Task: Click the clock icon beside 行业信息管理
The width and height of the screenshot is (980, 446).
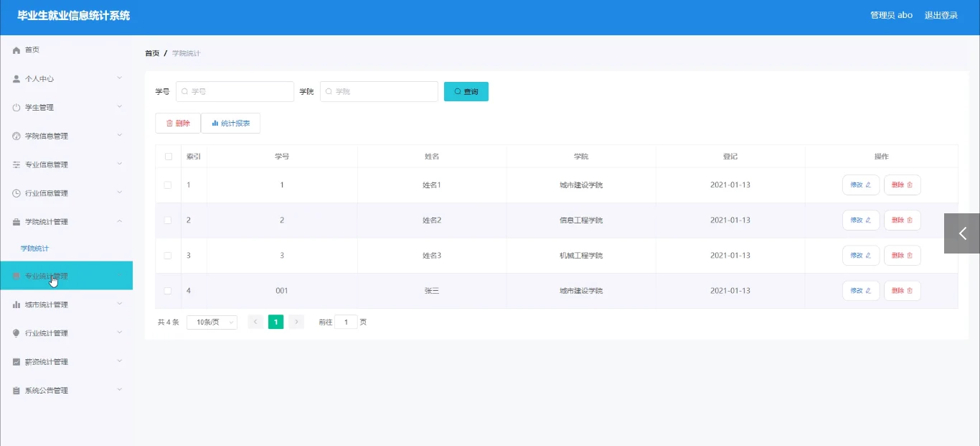Action: 17,193
